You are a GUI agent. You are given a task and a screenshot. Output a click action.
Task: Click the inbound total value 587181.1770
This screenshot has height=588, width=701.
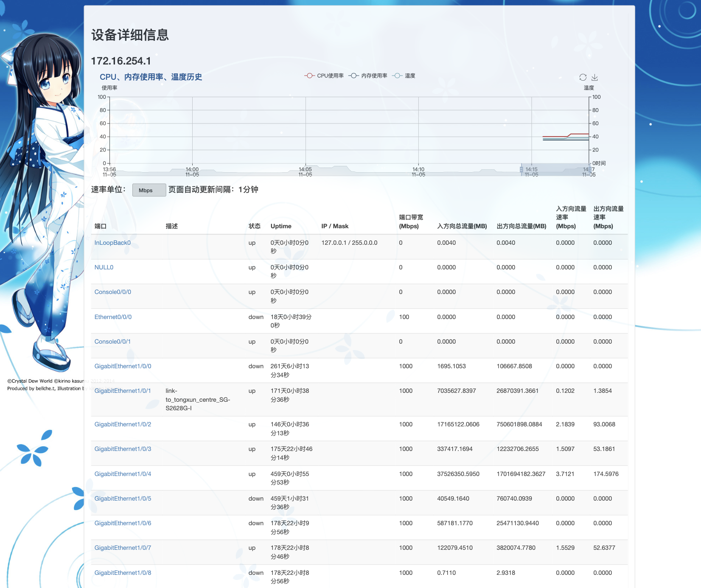(455, 523)
